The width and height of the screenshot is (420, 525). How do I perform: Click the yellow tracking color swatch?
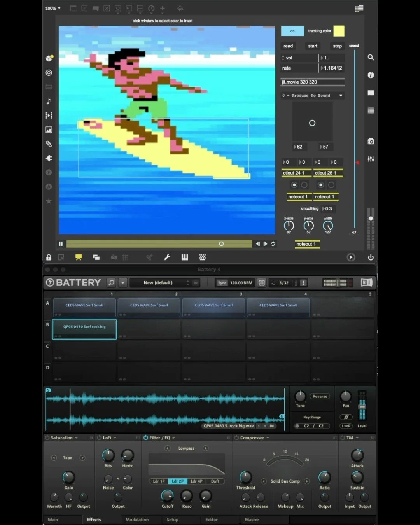(339, 31)
